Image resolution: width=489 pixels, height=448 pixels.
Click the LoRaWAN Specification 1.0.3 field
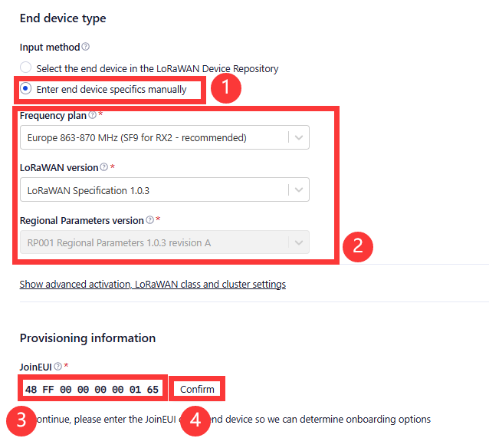click(165, 189)
